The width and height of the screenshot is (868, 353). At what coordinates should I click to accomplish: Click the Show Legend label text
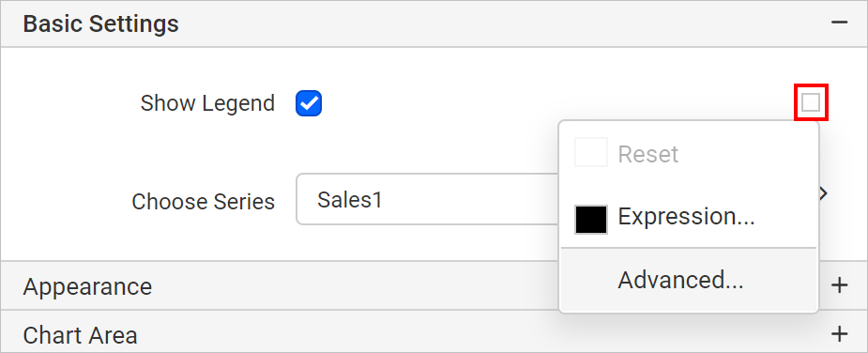pyautogui.click(x=207, y=103)
